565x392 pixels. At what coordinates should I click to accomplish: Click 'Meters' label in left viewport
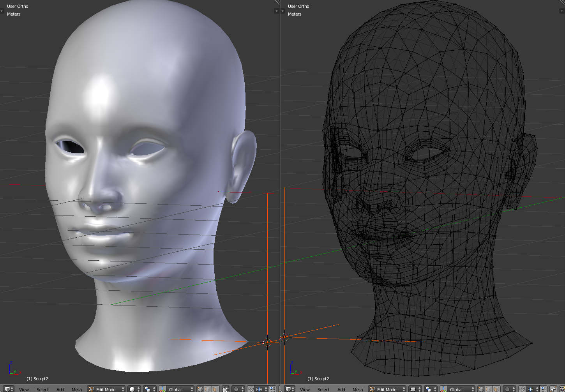tap(14, 14)
